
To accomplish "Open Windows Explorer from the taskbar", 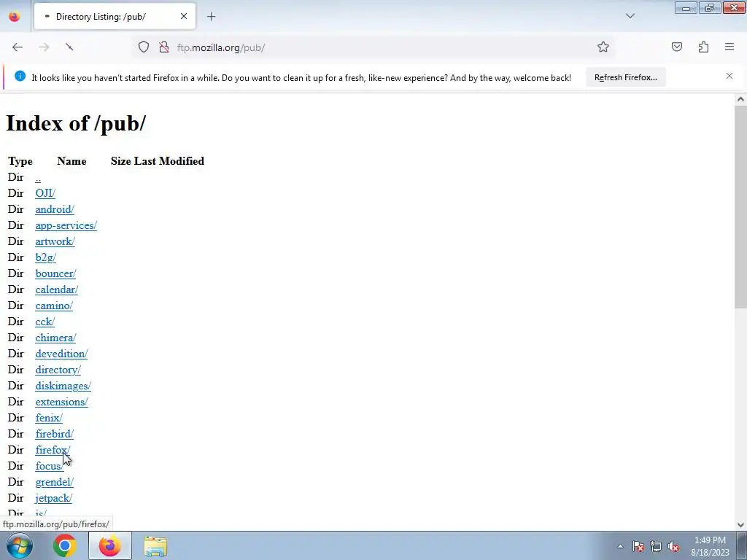I will [x=155, y=546].
